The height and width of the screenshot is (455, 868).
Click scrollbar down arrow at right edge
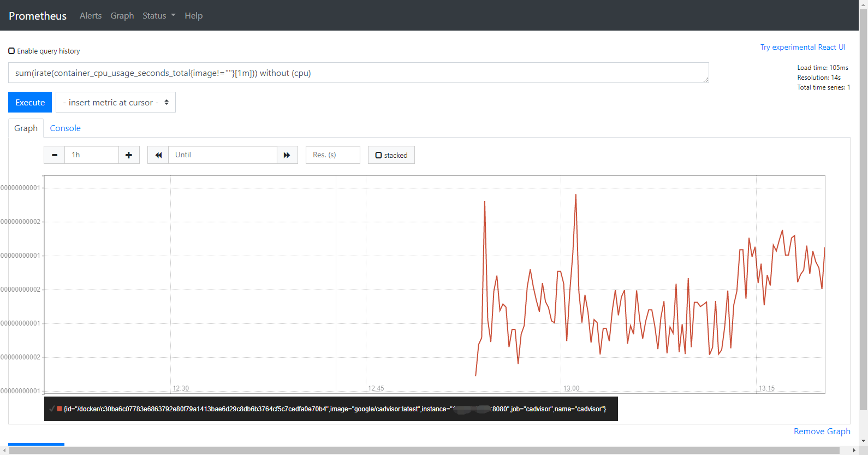coord(863,441)
